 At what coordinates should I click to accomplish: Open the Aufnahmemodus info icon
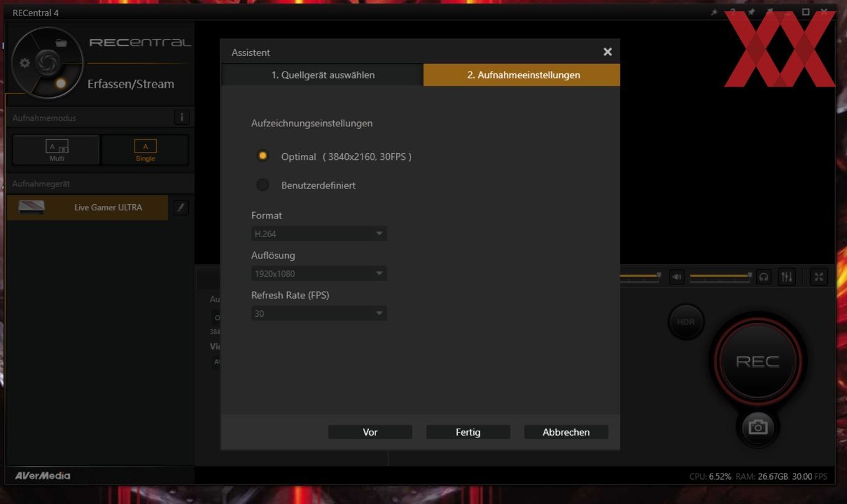[182, 117]
